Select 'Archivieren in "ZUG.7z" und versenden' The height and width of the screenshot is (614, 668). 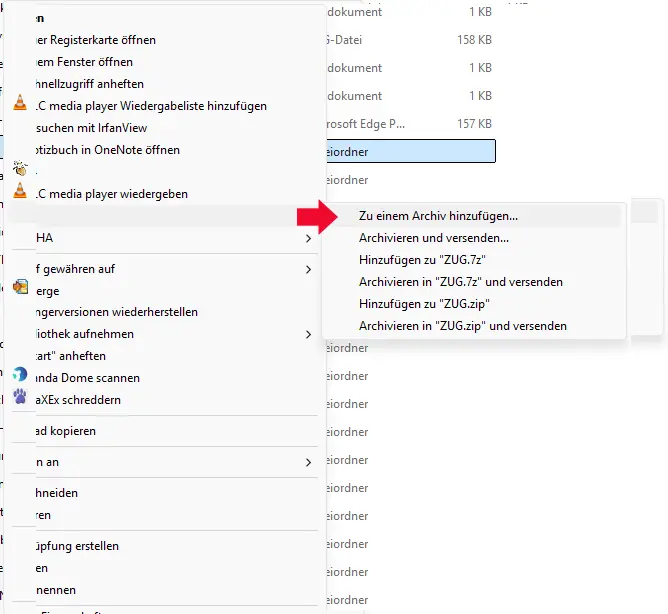click(461, 282)
